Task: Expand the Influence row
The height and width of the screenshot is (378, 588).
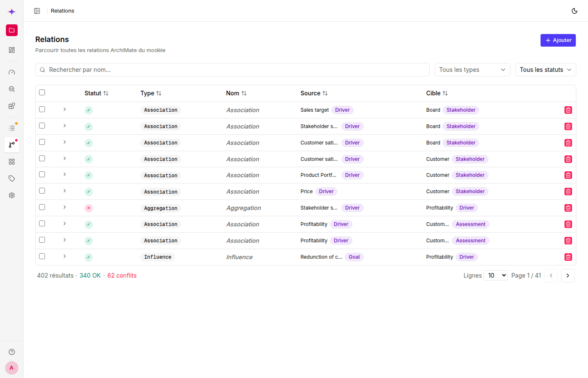Action: (64, 256)
